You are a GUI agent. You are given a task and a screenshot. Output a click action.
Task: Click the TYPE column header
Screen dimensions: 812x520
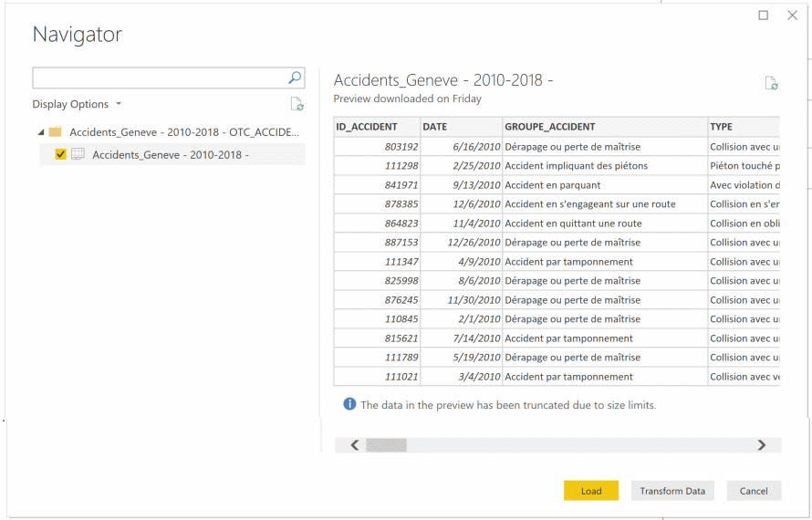[744, 127]
